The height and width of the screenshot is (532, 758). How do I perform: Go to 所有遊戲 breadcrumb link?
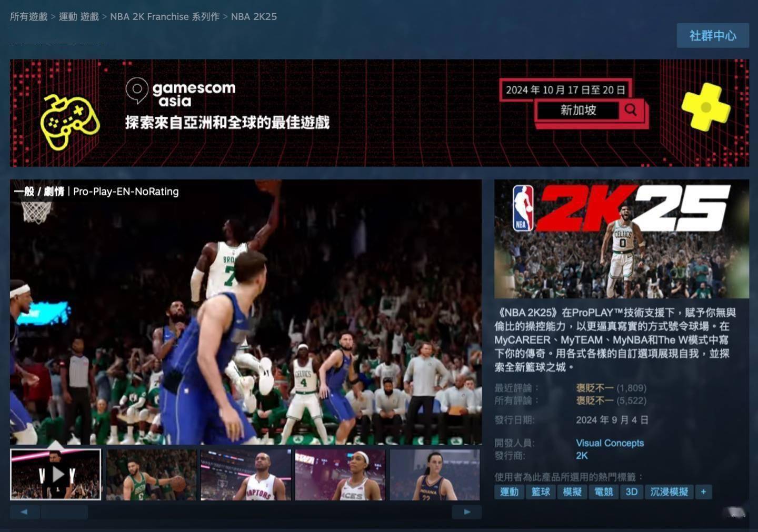[29, 16]
